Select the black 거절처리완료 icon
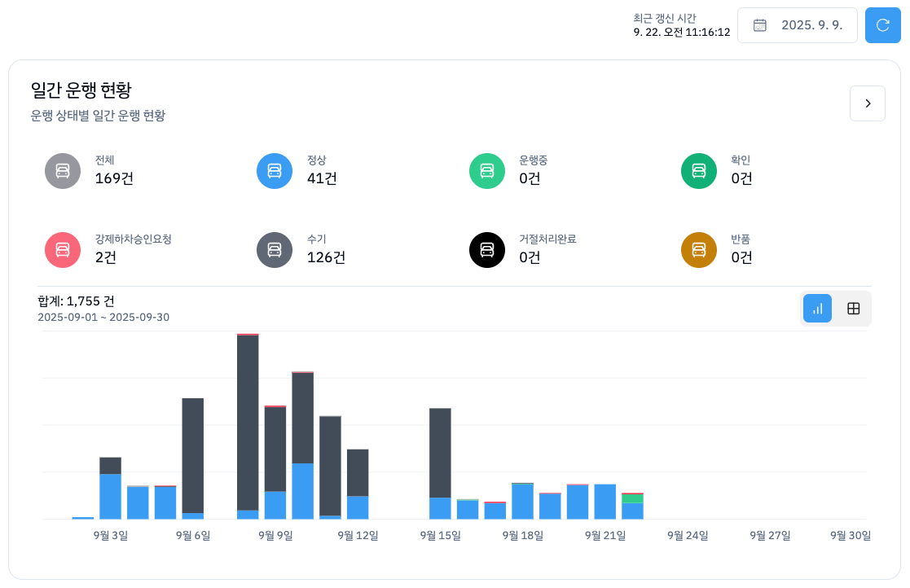910x588 pixels. tap(487, 250)
